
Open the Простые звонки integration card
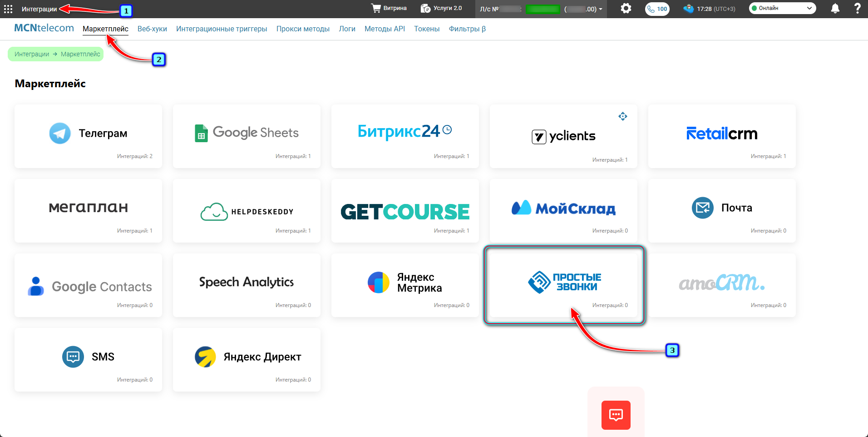point(563,285)
